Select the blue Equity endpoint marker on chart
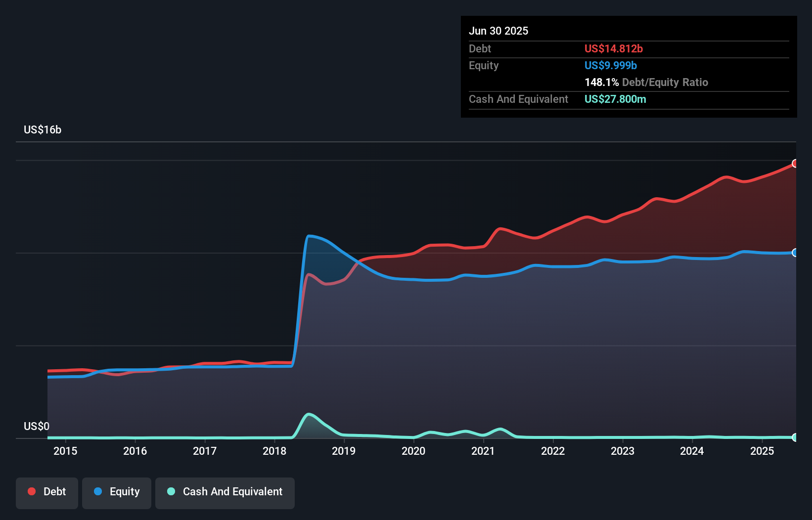The height and width of the screenshot is (520, 812). point(795,253)
